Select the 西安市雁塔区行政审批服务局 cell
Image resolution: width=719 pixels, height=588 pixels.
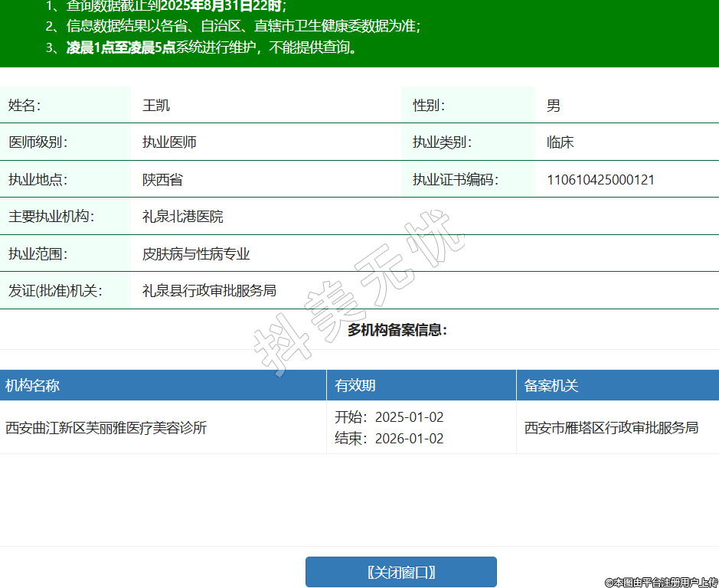click(611, 428)
